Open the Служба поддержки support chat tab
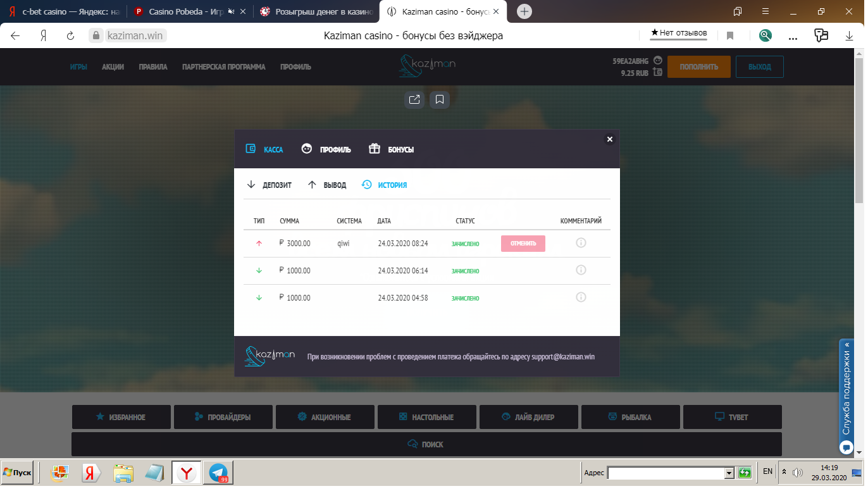The height and width of the screenshot is (491, 868). (846, 397)
